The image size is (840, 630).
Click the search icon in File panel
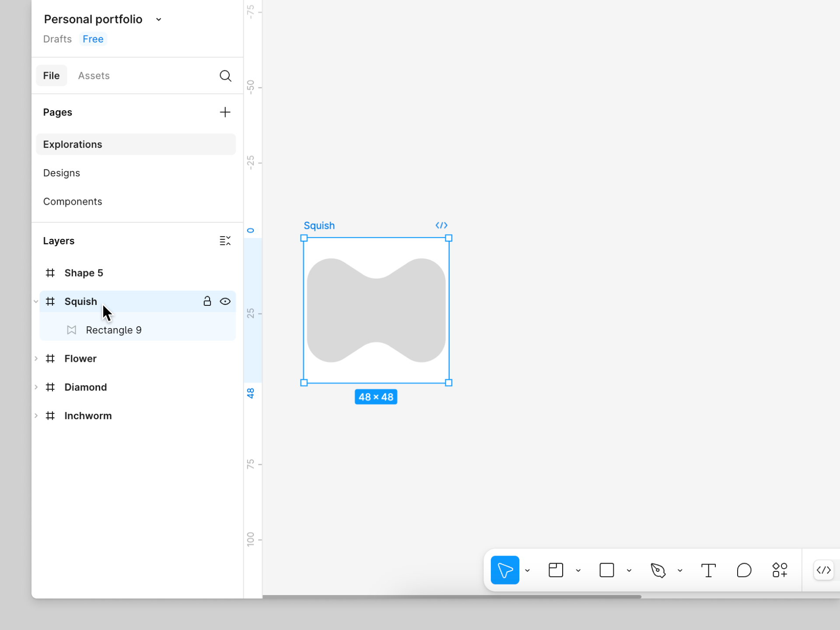(225, 76)
